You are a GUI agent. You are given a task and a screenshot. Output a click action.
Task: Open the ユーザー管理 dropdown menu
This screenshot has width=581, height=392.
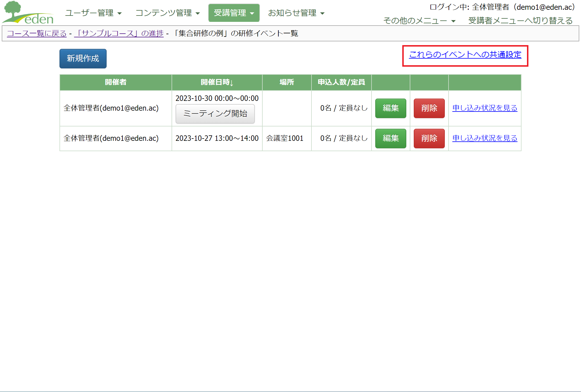93,13
